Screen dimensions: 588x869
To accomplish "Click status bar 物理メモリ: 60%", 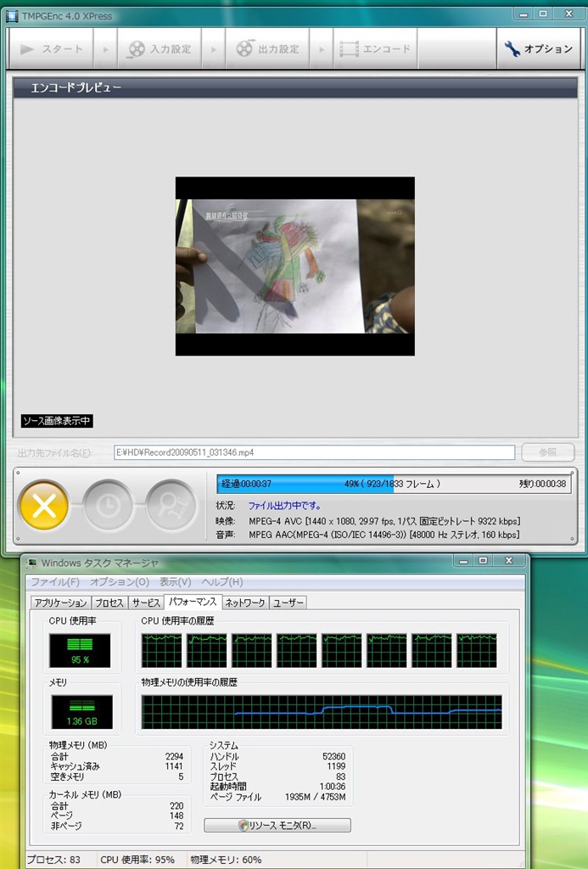I will pyautogui.click(x=226, y=860).
